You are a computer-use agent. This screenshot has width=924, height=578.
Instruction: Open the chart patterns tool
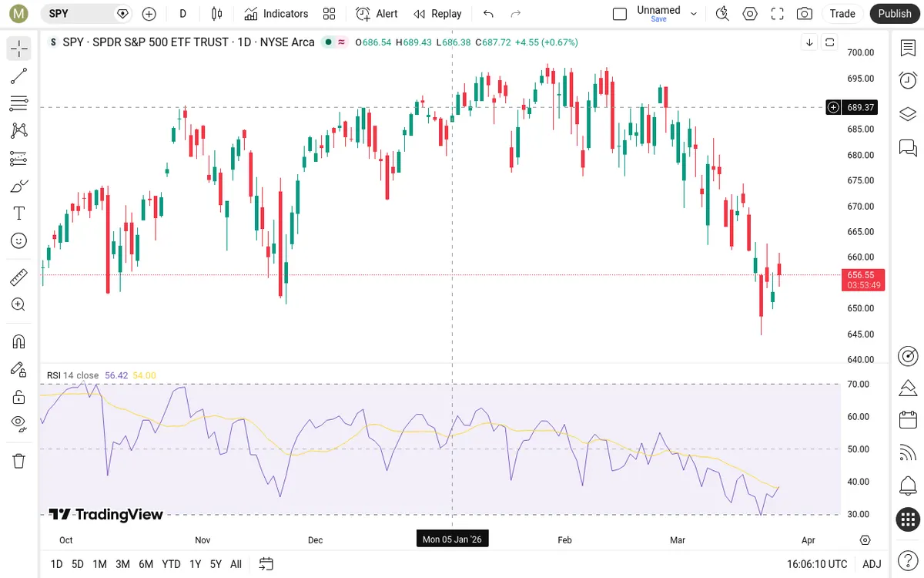19,131
